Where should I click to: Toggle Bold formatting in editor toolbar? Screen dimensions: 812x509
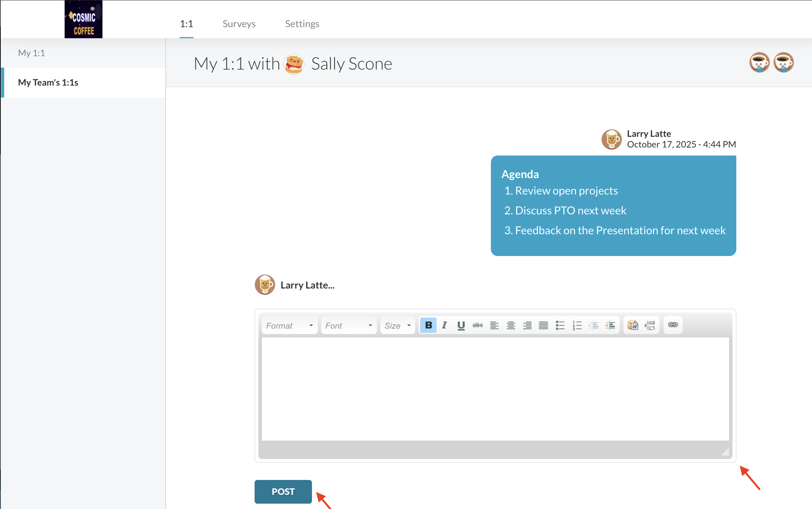[428, 325]
